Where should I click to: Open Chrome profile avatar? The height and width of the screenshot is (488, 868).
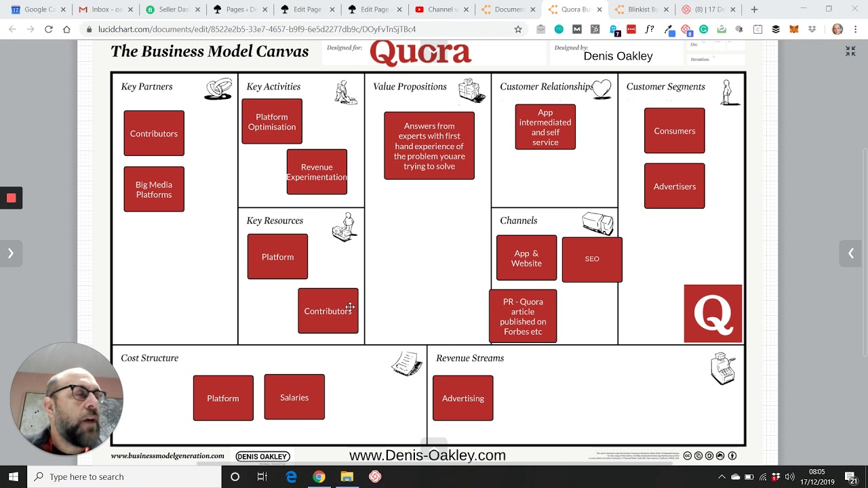click(837, 29)
